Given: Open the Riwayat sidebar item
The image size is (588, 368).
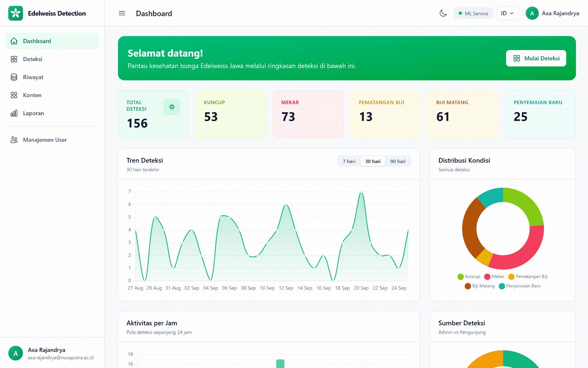Looking at the screenshot, I should (x=52, y=77).
